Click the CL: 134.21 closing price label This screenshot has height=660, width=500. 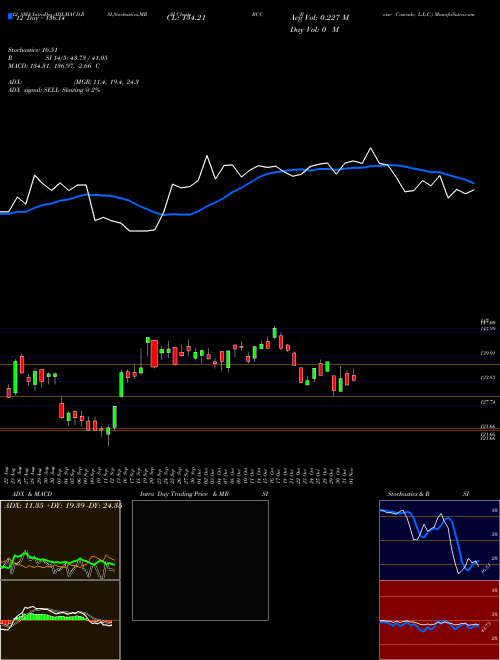(186, 18)
